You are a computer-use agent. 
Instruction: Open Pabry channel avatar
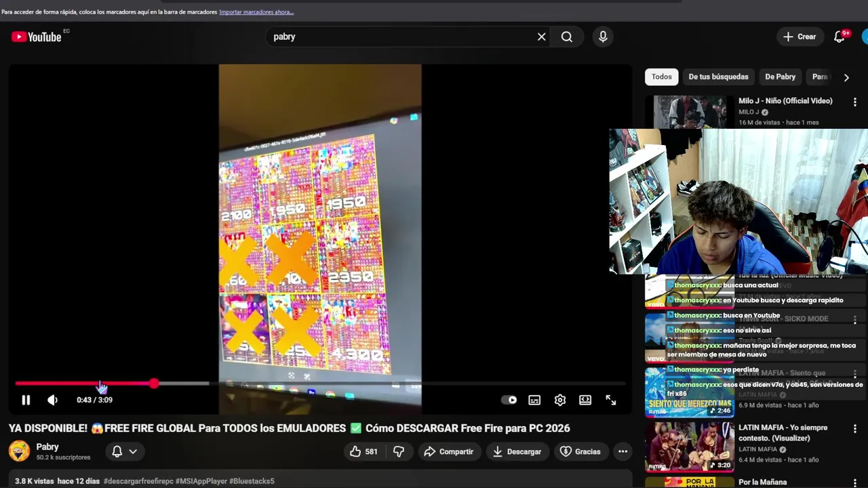click(x=19, y=451)
